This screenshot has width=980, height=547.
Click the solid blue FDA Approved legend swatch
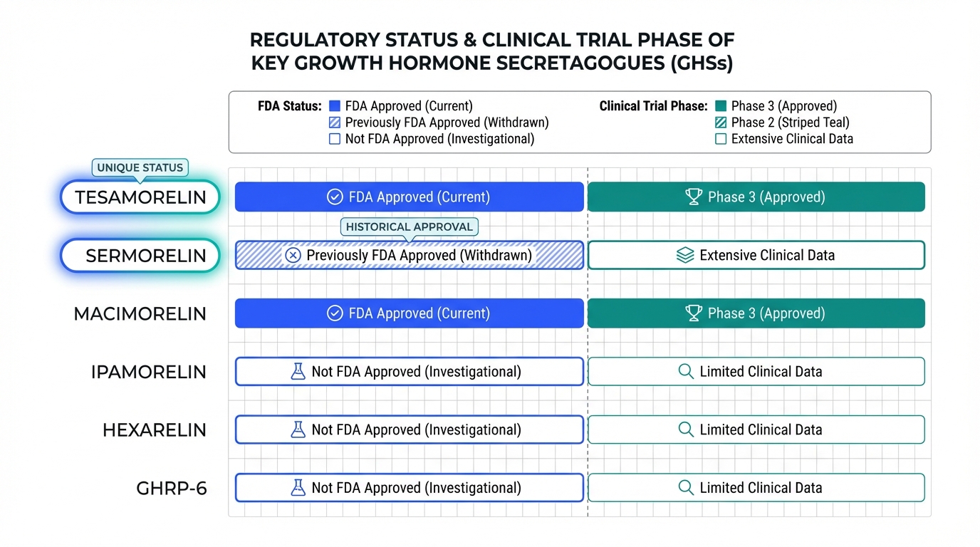click(335, 106)
